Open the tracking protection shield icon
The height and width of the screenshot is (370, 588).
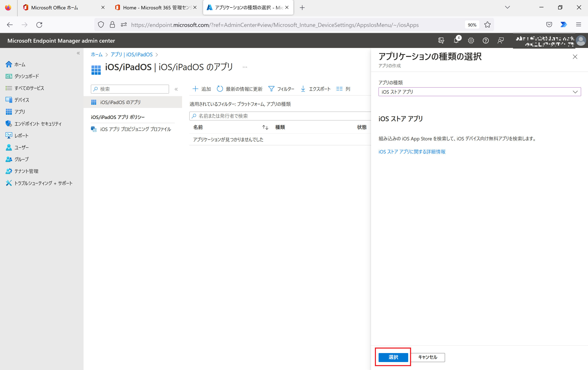point(101,25)
